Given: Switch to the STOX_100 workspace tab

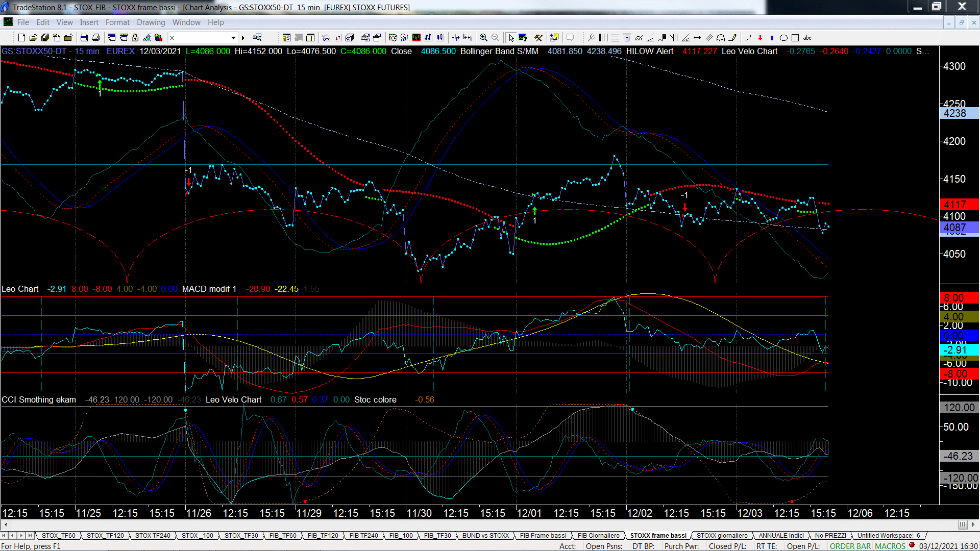Looking at the screenshot, I should pyautogui.click(x=197, y=536).
